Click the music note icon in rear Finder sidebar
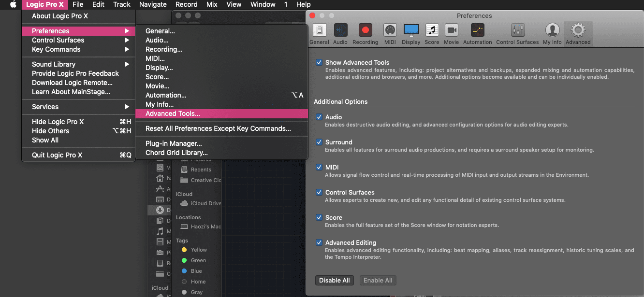The height and width of the screenshot is (297, 644). [160, 231]
